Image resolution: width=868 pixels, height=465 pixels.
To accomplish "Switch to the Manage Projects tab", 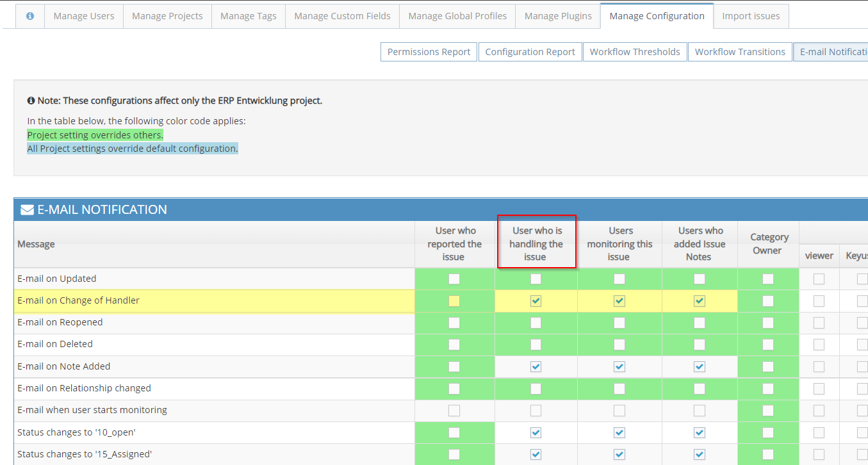I will point(167,16).
